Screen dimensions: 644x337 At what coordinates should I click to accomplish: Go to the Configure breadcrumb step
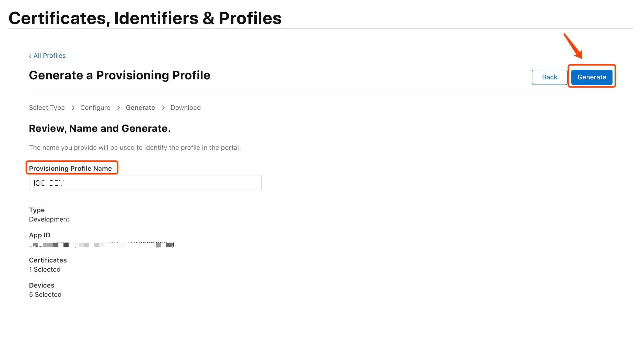[x=95, y=108]
